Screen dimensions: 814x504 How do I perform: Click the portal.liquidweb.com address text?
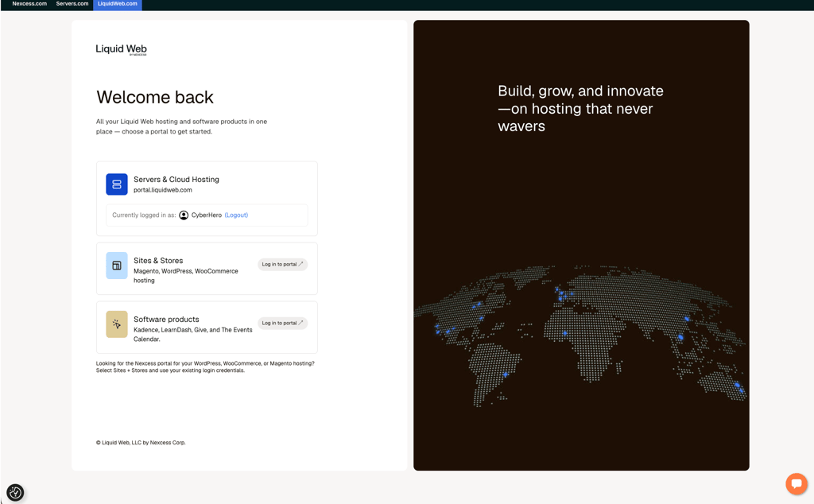pos(163,190)
